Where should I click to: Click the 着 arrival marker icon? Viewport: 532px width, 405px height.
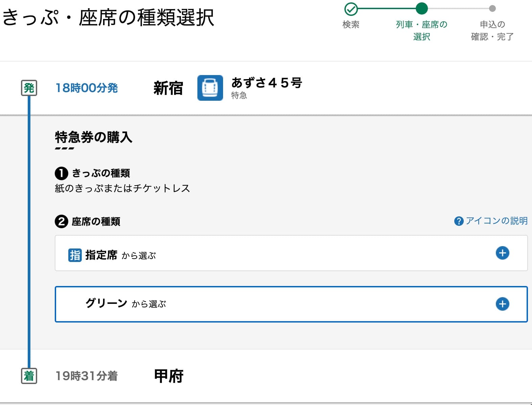click(x=29, y=376)
